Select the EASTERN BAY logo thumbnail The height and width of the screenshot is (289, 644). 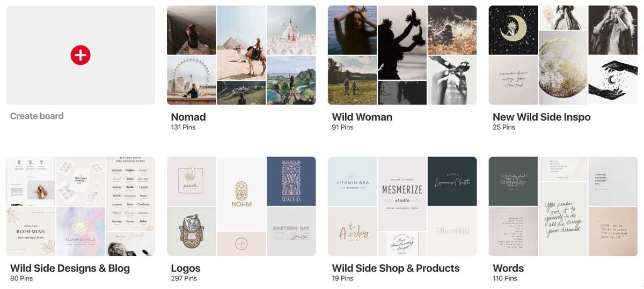click(x=291, y=231)
